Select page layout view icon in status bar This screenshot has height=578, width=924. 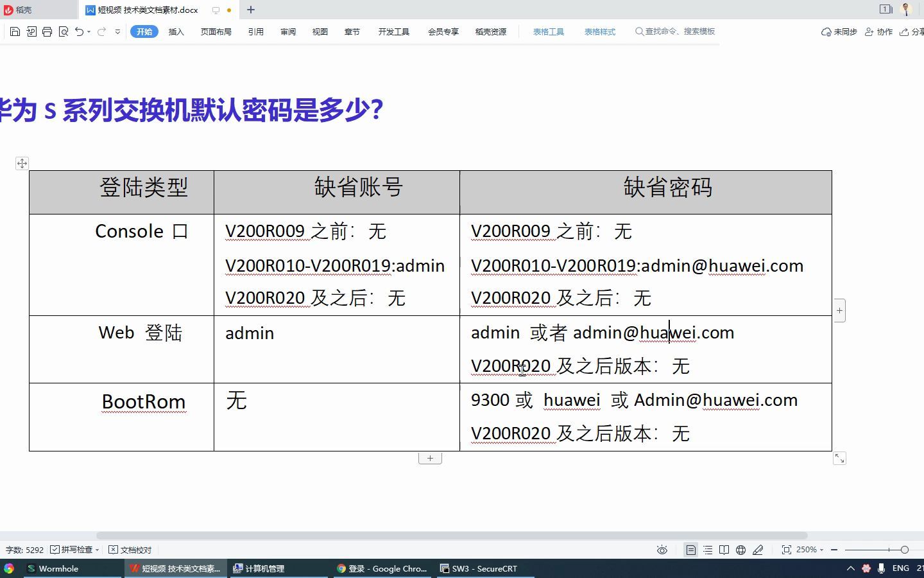pyautogui.click(x=690, y=550)
